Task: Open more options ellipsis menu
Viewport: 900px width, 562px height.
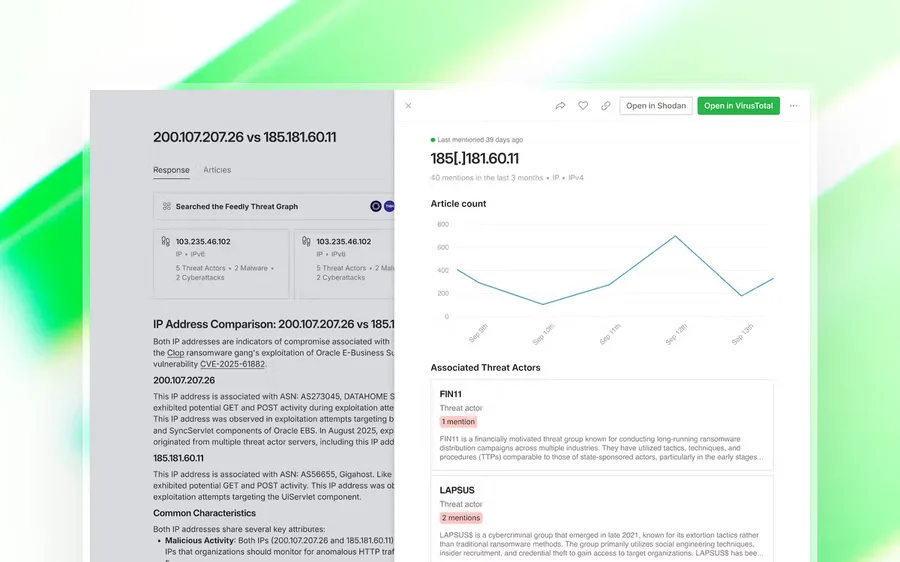Action: pyautogui.click(x=794, y=106)
